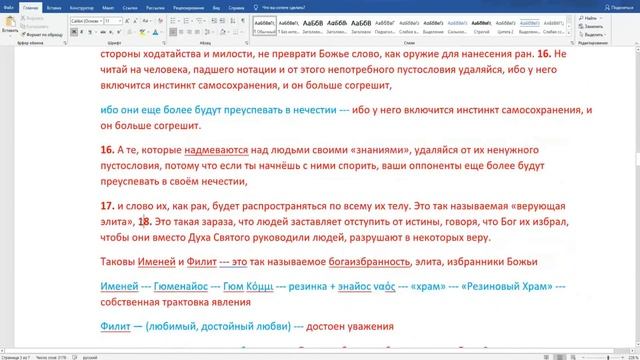Click the Найти find button
This screenshot has width=640, height=360.
(x=590, y=18)
